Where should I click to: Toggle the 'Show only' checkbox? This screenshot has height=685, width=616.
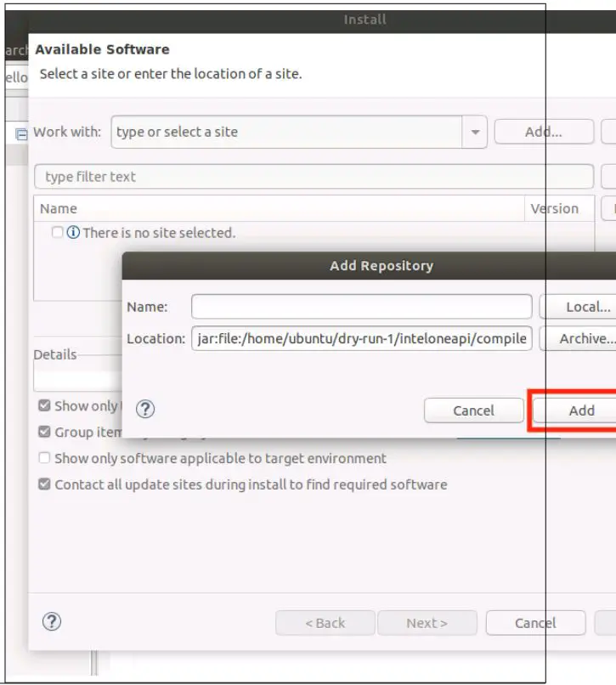[44, 405]
